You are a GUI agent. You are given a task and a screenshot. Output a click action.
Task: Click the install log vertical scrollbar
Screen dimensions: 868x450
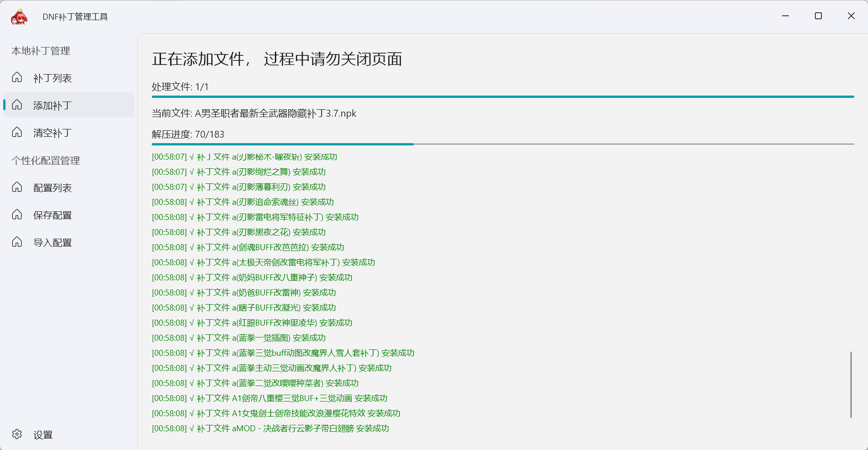(x=851, y=384)
